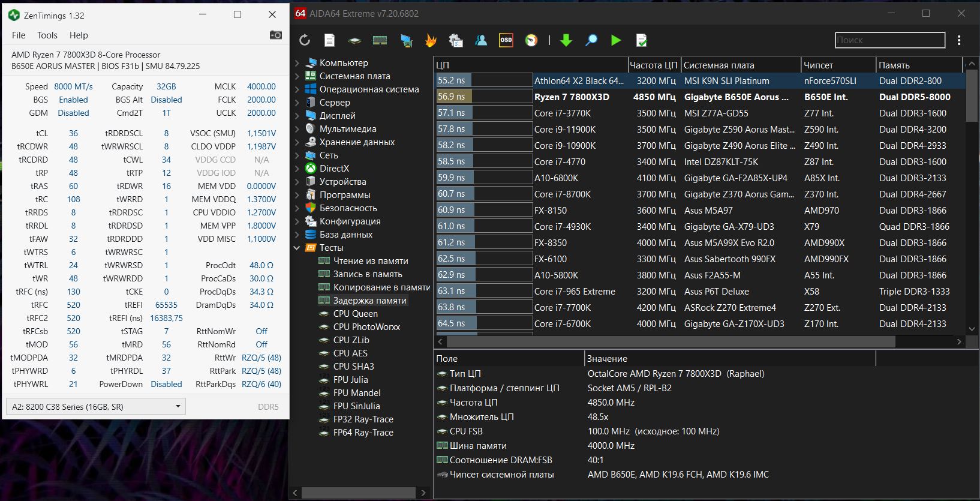Click the gauge sensor panel icon
Viewport: 980px width, 501px height.
pos(531,40)
